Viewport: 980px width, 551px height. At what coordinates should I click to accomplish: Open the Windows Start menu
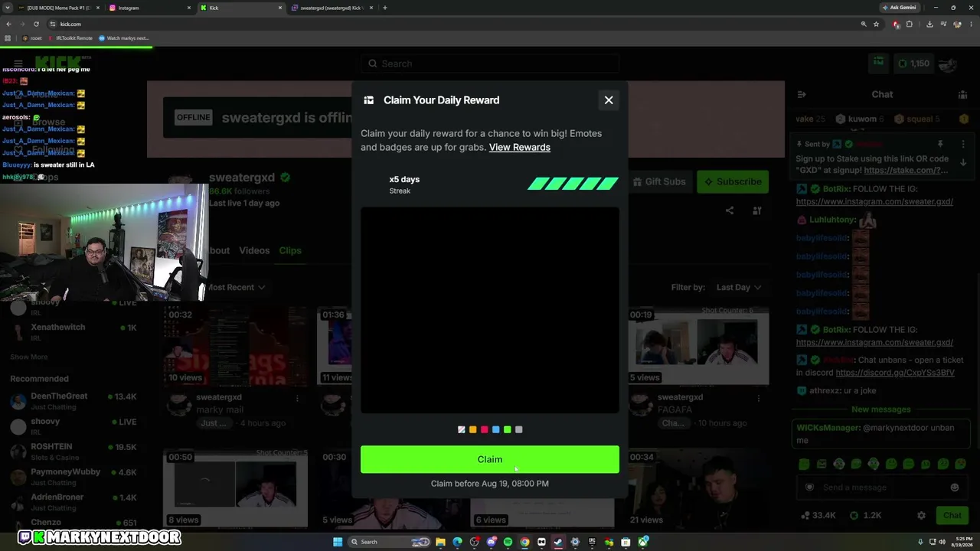(x=338, y=542)
